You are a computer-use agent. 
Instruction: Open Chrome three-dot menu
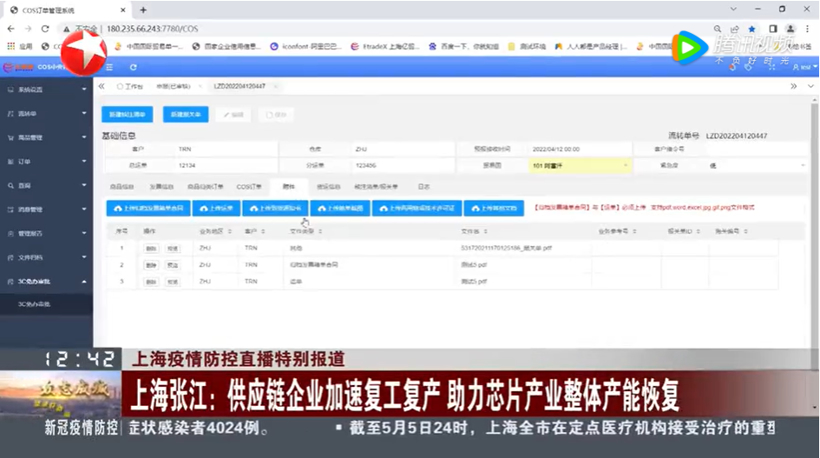[x=807, y=29]
